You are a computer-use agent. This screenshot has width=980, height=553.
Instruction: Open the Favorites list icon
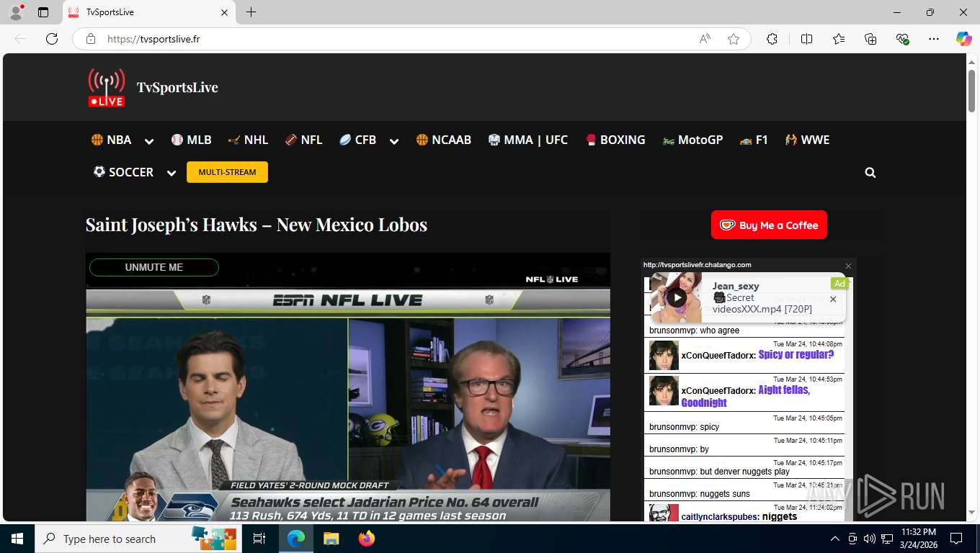[x=839, y=39]
